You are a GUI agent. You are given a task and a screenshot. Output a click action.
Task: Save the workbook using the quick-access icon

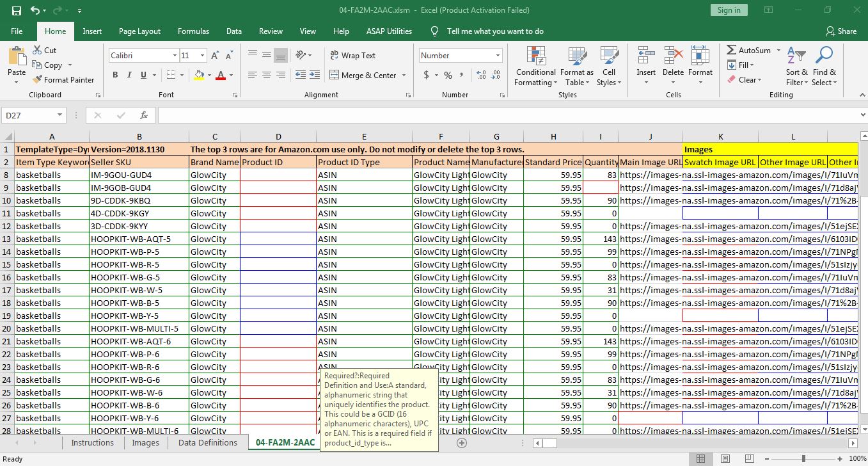17,10
